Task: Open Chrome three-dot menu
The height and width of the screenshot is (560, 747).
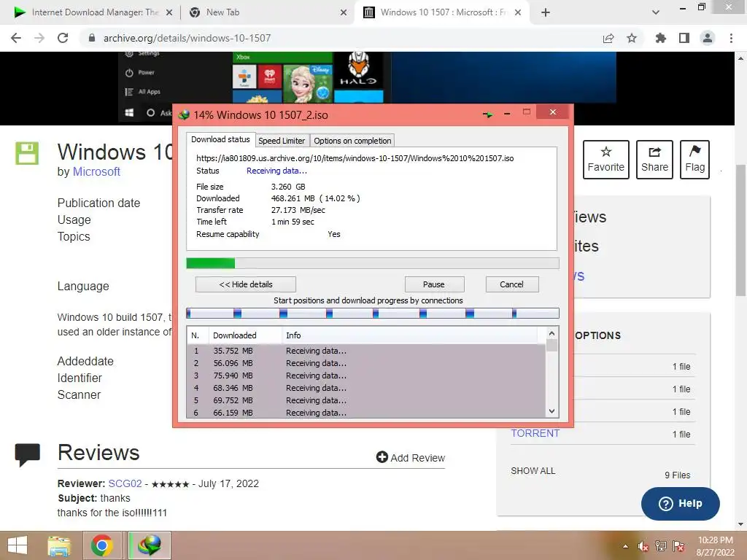Action: pyautogui.click(x=731, y=38)
